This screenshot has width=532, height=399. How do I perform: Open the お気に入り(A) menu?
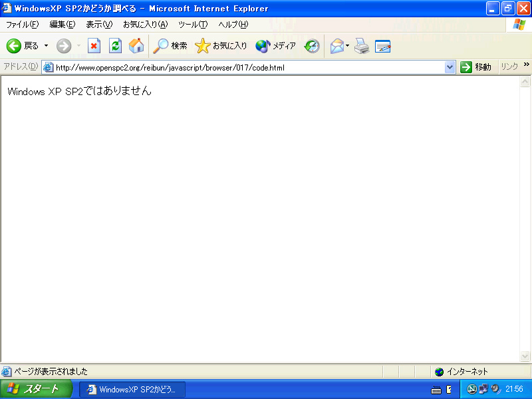tap(145, 25)
